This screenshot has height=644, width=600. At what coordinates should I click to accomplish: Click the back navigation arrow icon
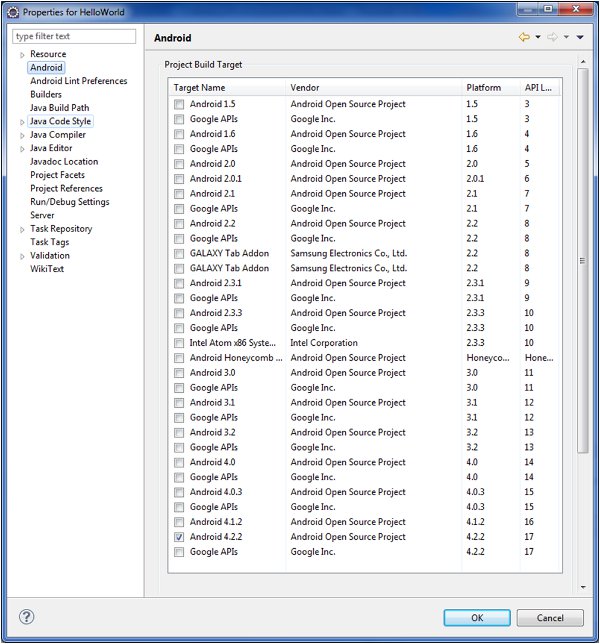pyautogui.click(x=524, y=37)
